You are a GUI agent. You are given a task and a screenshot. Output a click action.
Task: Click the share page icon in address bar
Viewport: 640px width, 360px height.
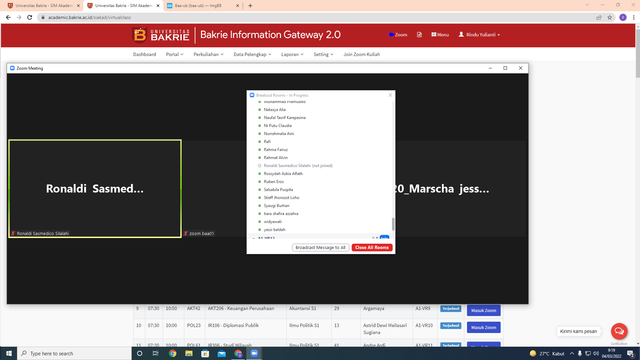tap(599, 18)
